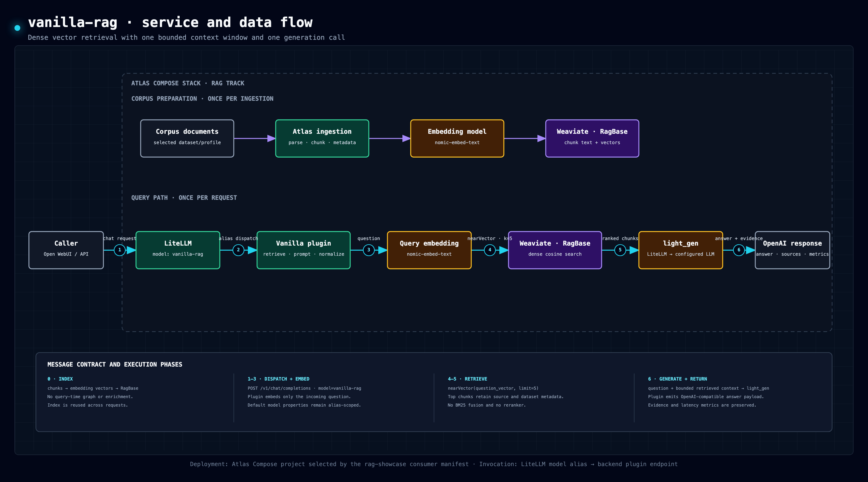Click step circle 3 below the question label
This screenshot has width=868, height=482.
369,250
